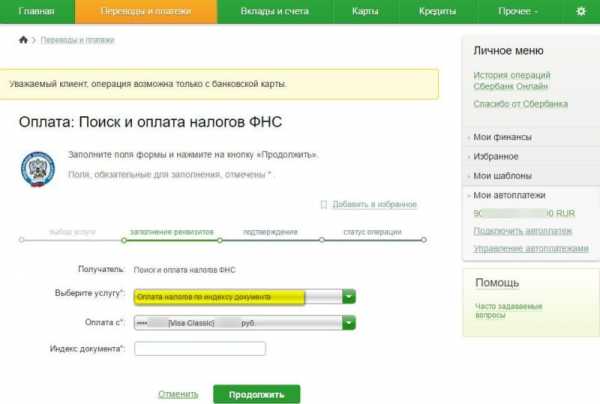Expand the Прочее menu
The height and width of the screenshot is (404, 600).
pos(518,11)
